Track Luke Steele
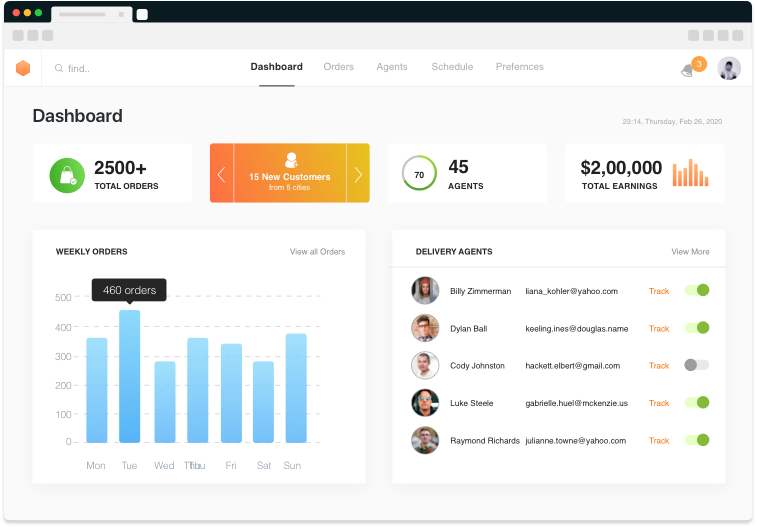This screenshot has height=528, width=757. 659,403
